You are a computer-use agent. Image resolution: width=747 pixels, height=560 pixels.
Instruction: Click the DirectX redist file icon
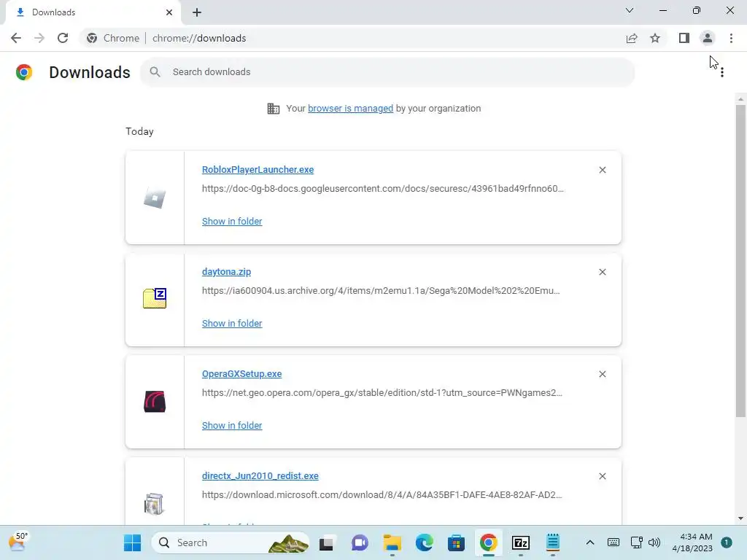point(154,504)
